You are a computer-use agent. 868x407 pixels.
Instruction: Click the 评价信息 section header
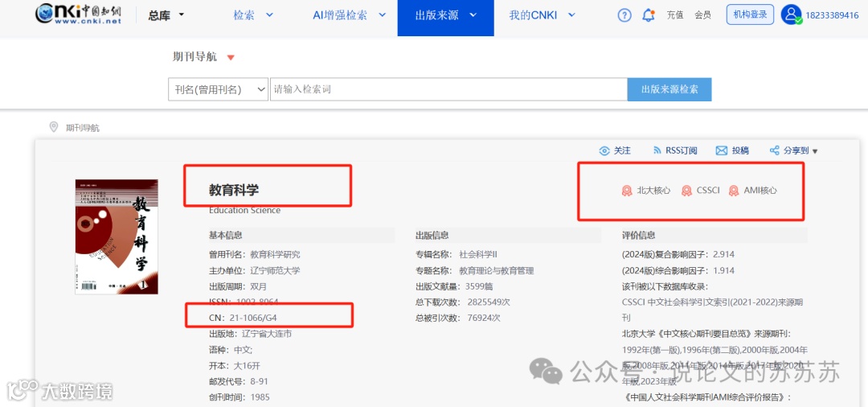click(639, 236)
